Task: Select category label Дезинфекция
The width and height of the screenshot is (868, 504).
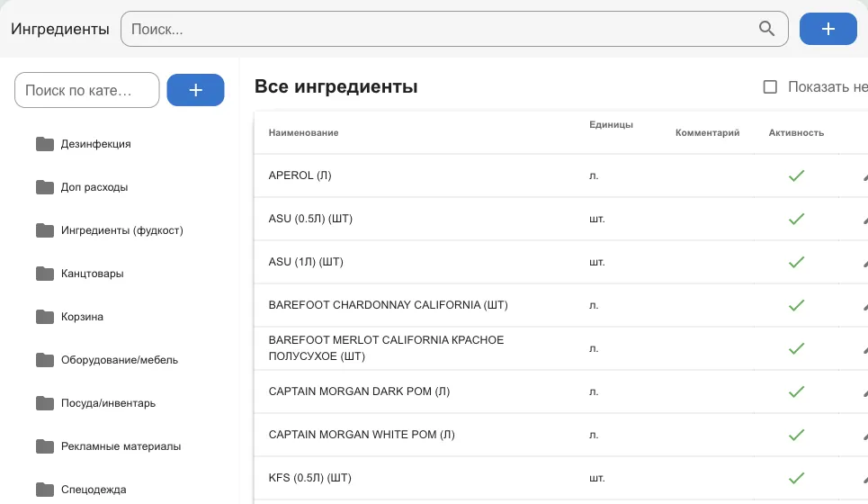Action: click(95, 144)
